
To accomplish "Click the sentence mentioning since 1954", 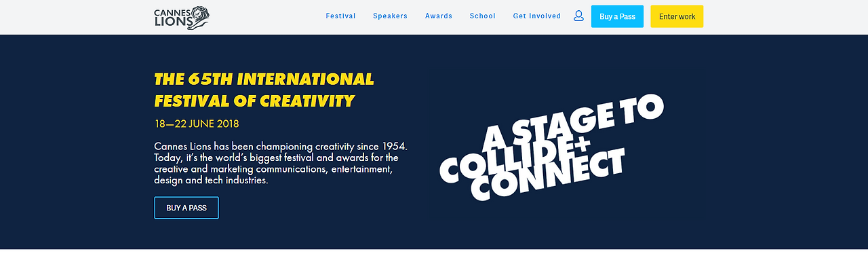I will 281,146.
